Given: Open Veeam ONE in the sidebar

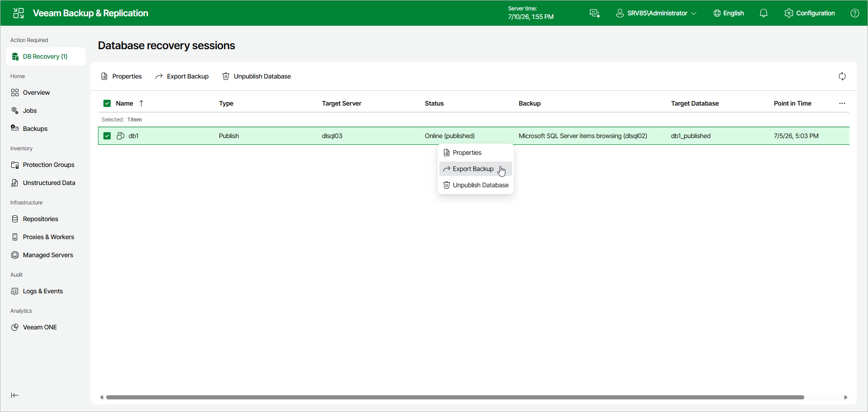Looking at the screenshot, I should tap(46, 327).
